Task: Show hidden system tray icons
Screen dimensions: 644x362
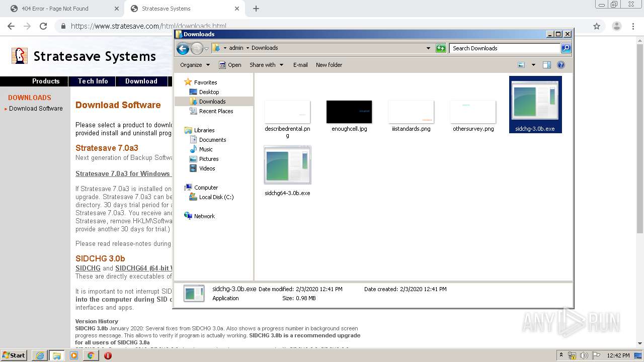Action: coord(561,355)
